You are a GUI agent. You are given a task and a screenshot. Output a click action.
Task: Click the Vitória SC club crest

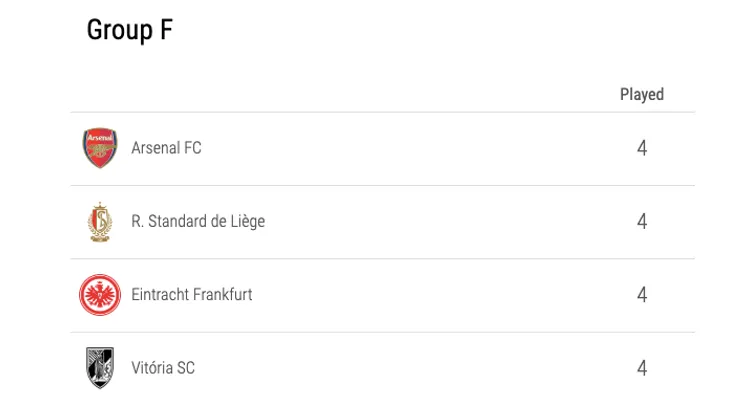100,368
